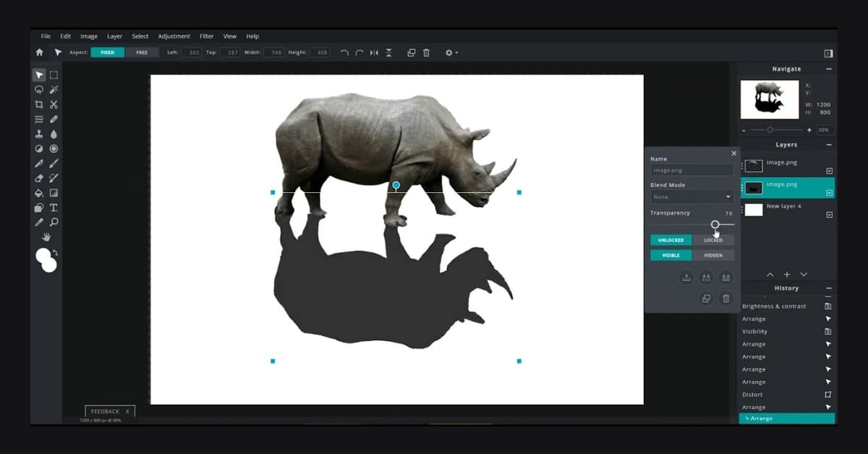Select the droplet Blur tool
This screenshot has height=454, width=868.
(54, 134)
